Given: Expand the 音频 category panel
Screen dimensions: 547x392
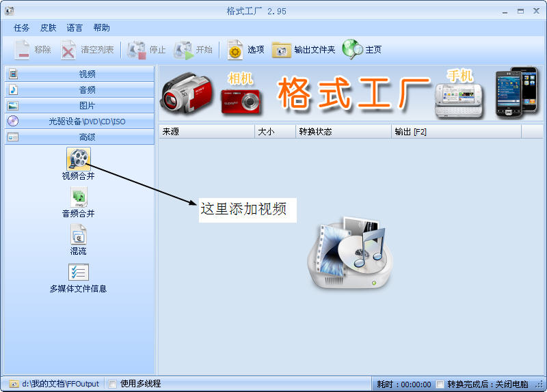Looking at the screenshot, I should tap(79, 90).
